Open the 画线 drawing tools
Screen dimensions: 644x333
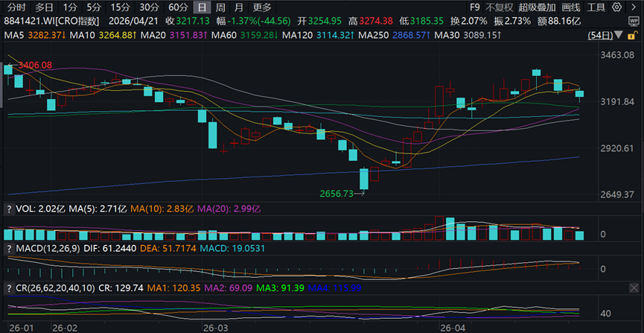point(571,7)
